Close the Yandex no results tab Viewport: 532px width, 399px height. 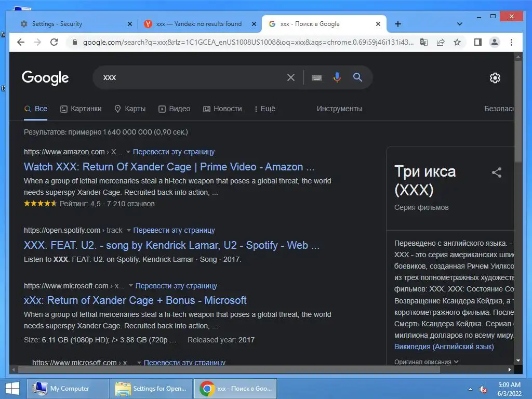click(254, 24)
